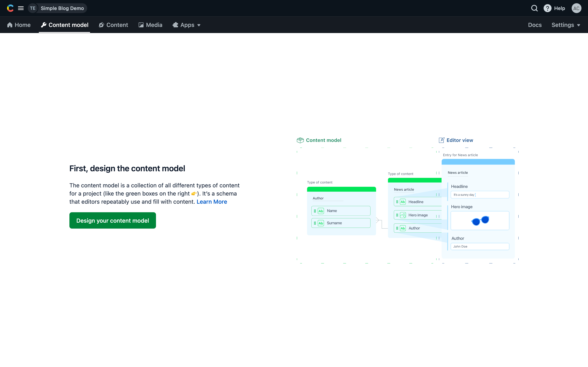Viewport: 588px width, 367px height.
Task: Click the search magnifier icon
Action: coord(534,8)
